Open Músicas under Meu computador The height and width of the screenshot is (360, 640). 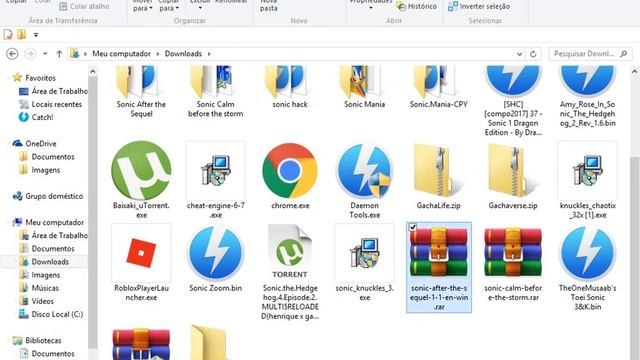coord(45,288)
